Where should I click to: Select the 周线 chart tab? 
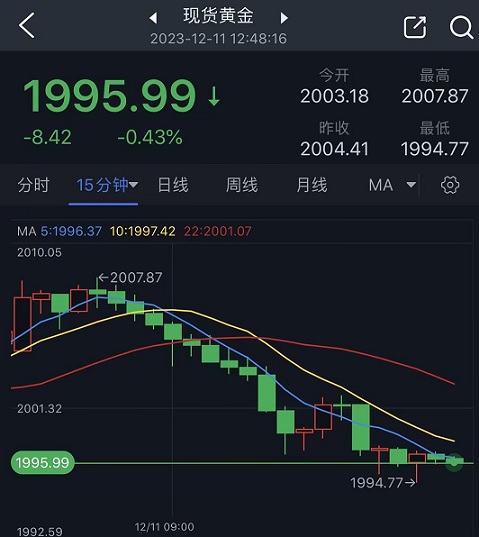coord(242,185)
